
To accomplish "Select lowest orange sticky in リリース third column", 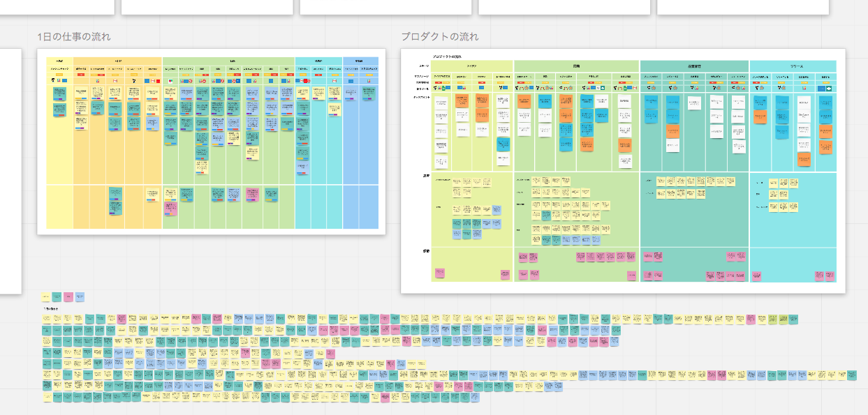I will coord(804,160).
